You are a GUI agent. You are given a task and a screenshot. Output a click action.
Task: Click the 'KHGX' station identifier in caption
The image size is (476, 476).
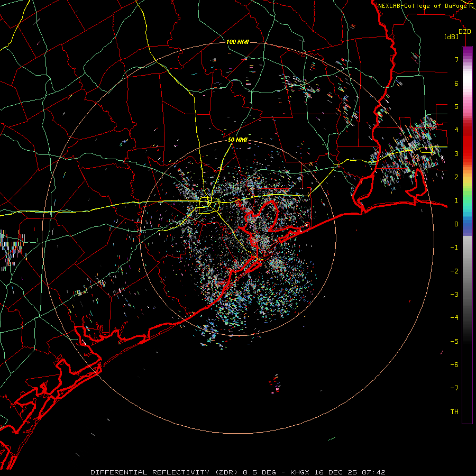coord(300,472)
